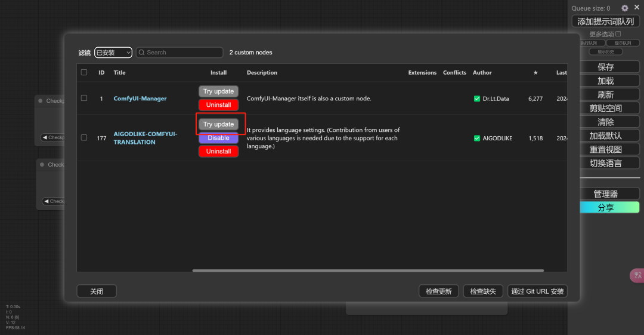Viewport: 644px width, 335px height.
Task: Try update for AIGODLIKE translation
Action: pos(218,124)
